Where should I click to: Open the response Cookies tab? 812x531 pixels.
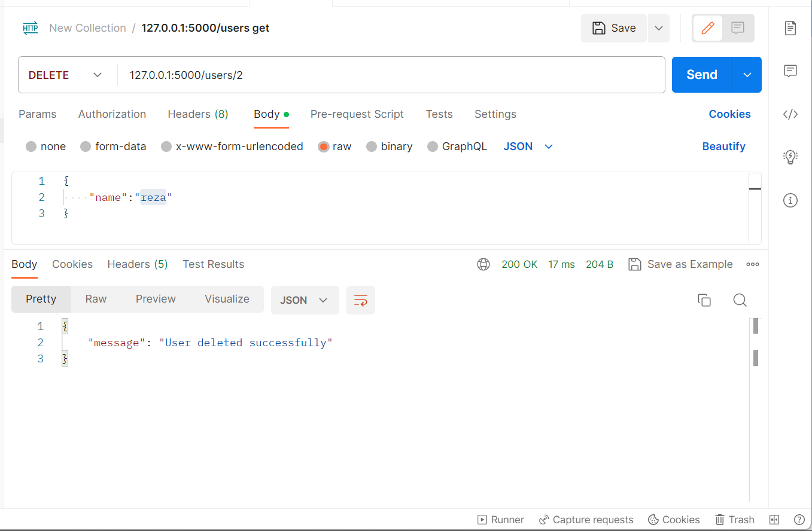coord(72,264)
